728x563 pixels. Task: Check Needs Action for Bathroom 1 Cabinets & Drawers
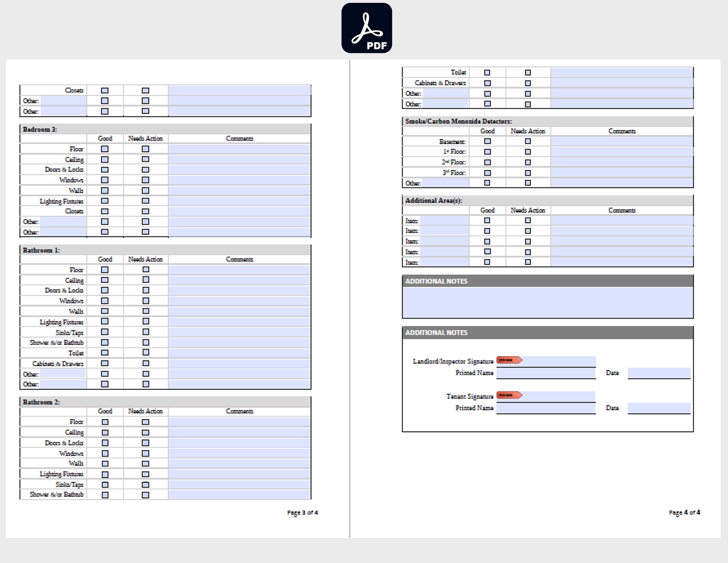click(146, 363)
